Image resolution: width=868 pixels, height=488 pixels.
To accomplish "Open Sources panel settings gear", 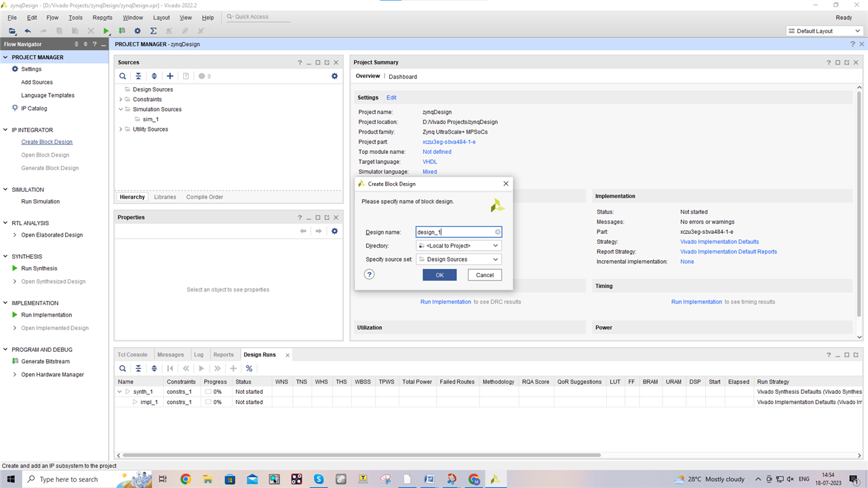I will (x=334, y=77).
